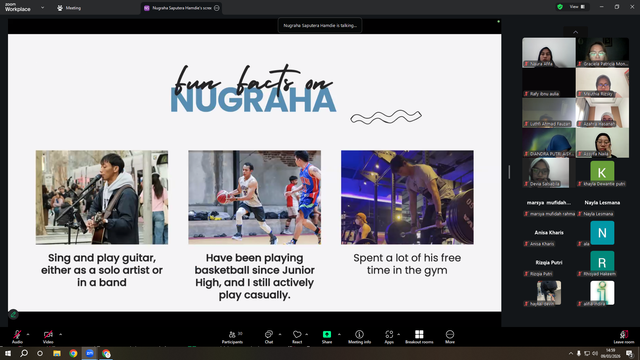Select khayla Dewantie putri's K avatar tile
The width and height of the screenshot is (640, 360).
click(602, 173)
